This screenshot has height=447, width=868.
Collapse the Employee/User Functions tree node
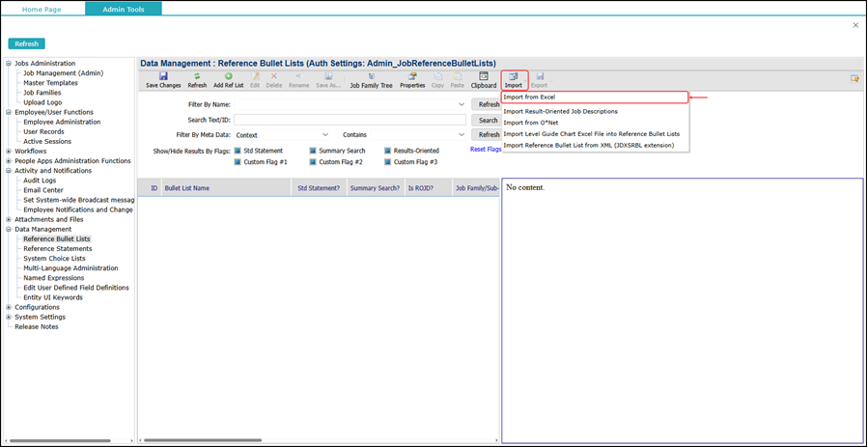(9, 112)
